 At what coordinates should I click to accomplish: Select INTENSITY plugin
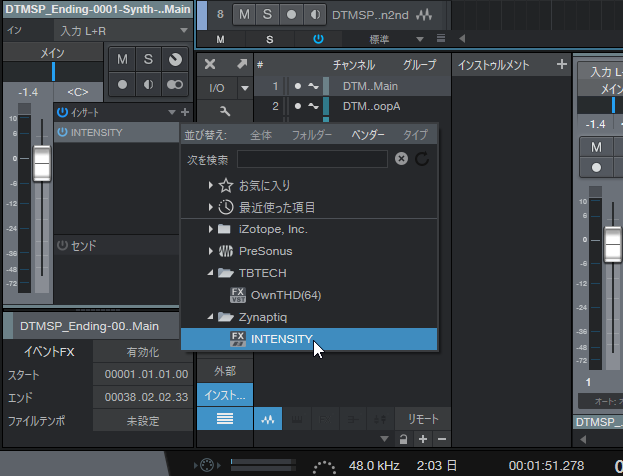click(x=309, y=339)
